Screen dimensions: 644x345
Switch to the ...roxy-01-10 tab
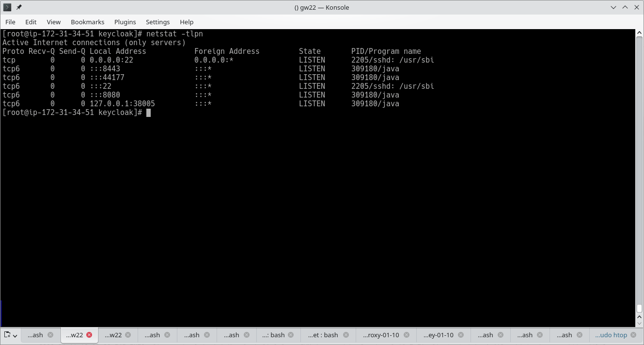pos(381,335)
